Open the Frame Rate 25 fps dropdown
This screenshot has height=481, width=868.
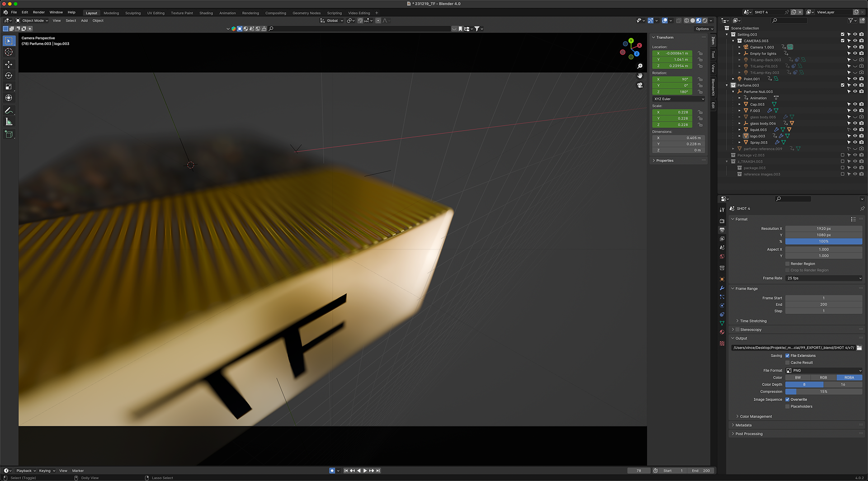[824, 278]
